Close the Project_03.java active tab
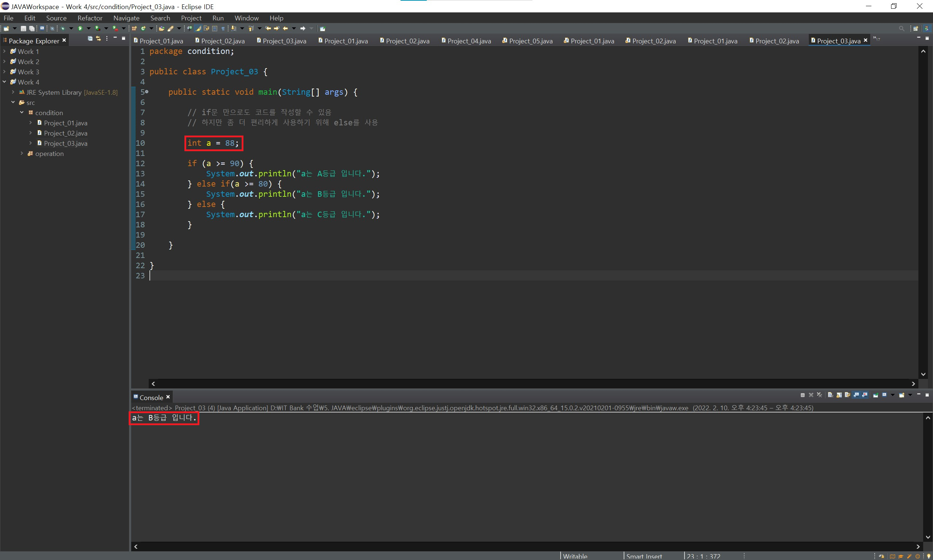933x560 pixels. [x=865, y=40]
